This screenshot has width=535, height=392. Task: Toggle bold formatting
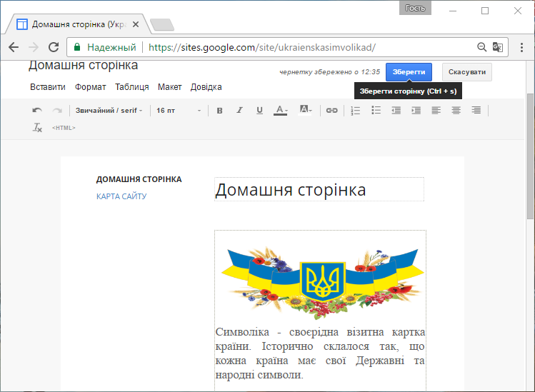point(220,110)
